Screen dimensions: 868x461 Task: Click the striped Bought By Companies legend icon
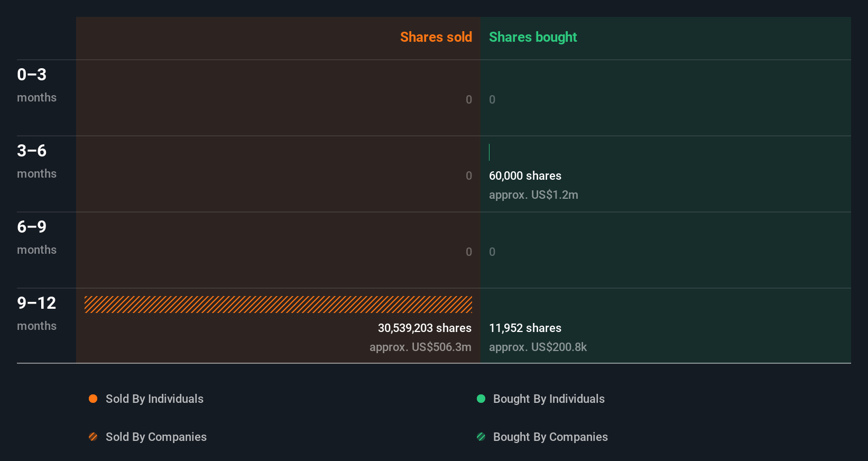pos(481,437)
